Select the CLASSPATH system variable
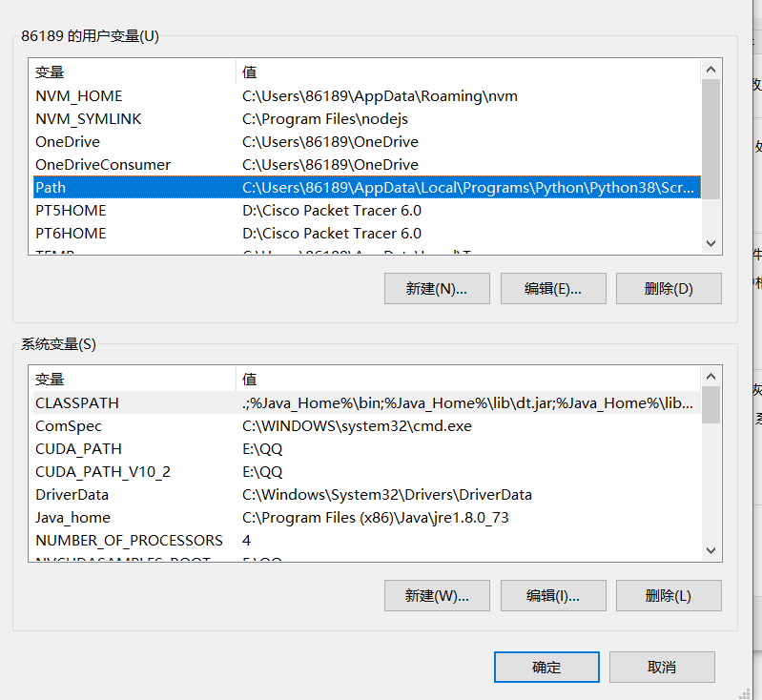The image size is (762, 700). (367, 402)
